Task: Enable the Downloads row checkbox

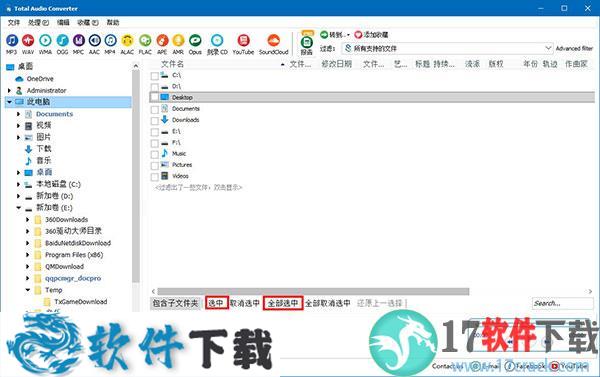Action: click(x=154, y=121)
